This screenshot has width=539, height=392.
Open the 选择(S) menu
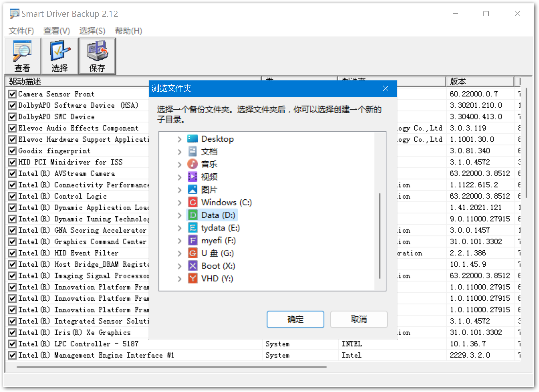(92, 31)
